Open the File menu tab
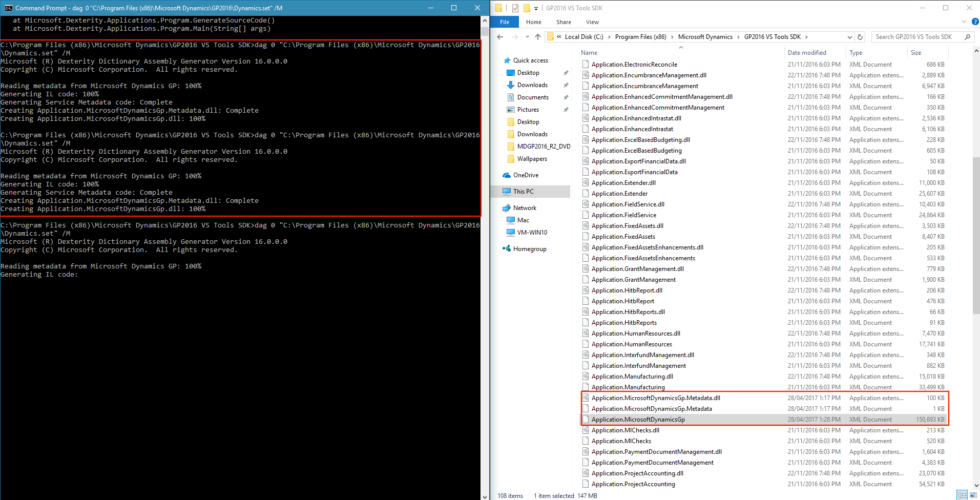980x500 pixels. (x=505, y=22)
